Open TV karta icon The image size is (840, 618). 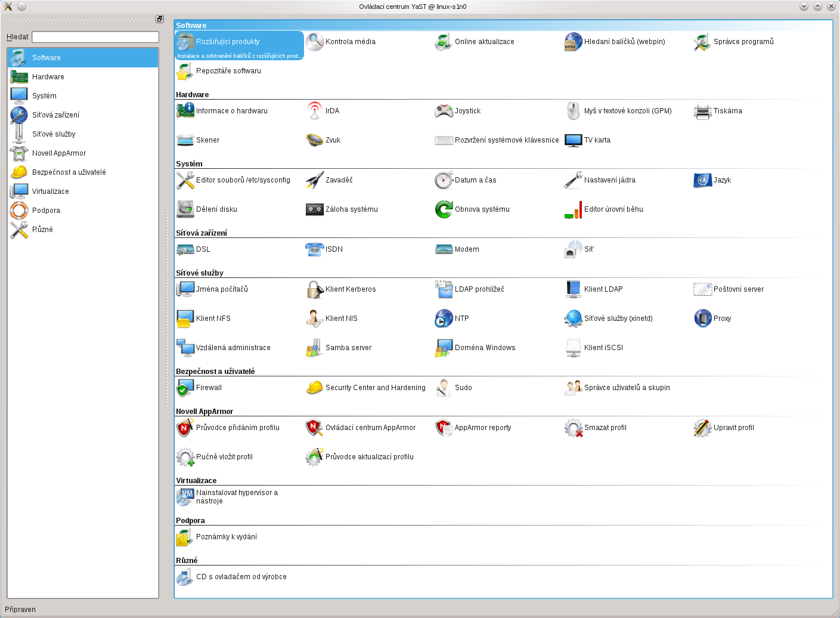point(573,140)
